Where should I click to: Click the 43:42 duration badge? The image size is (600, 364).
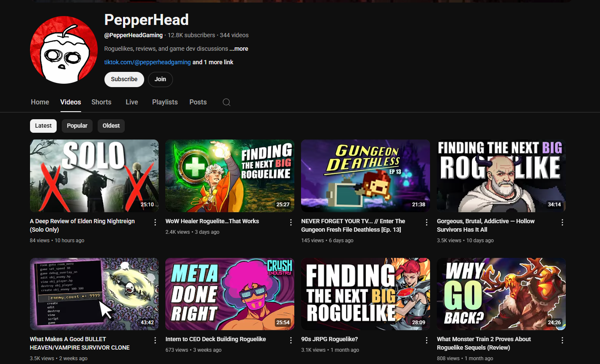coord(147,323)
